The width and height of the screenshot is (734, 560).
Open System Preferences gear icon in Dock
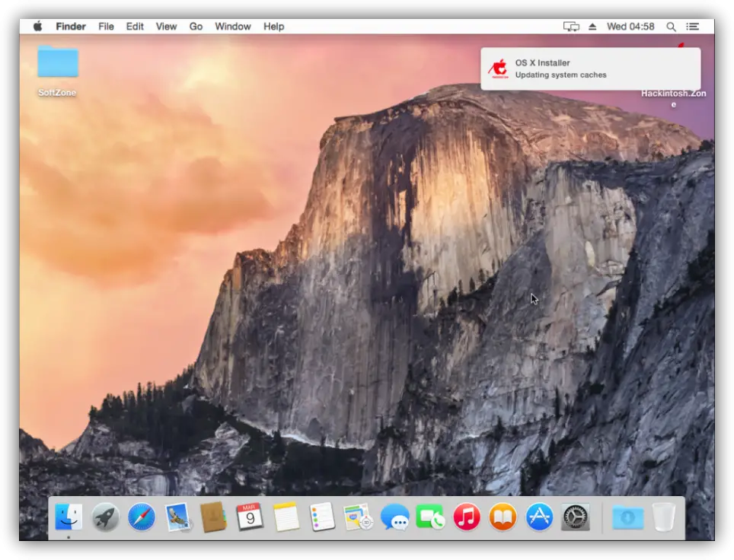pos(576,517)
